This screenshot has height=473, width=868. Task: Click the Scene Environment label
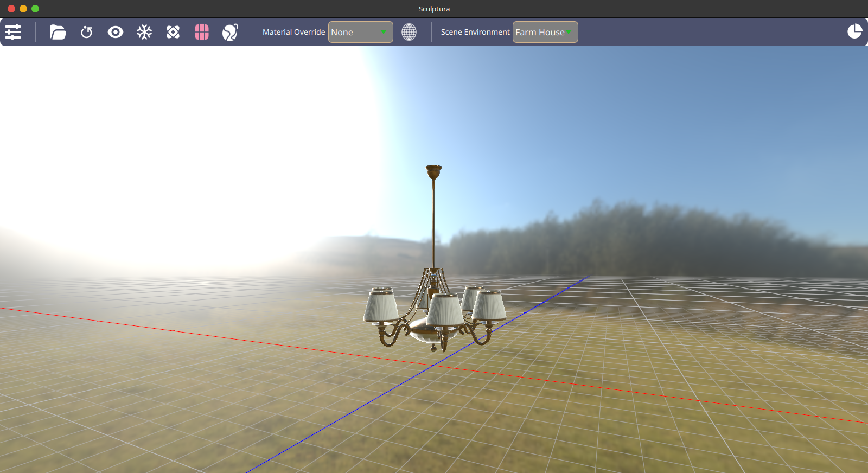pos(475,32)
